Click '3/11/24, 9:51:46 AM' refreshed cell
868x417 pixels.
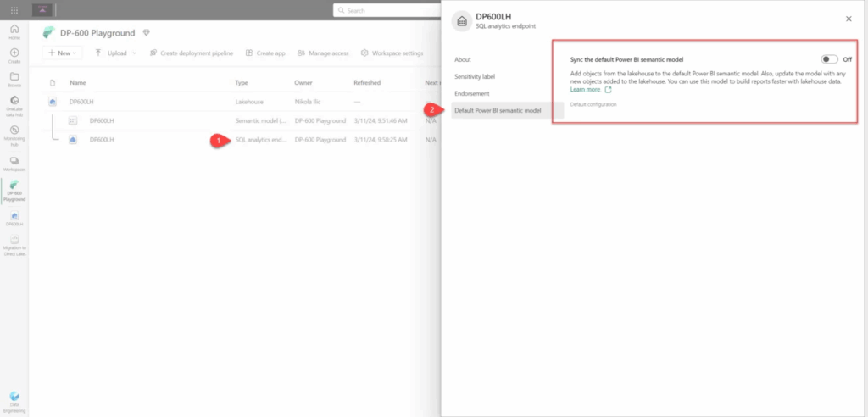coord(381,120)
